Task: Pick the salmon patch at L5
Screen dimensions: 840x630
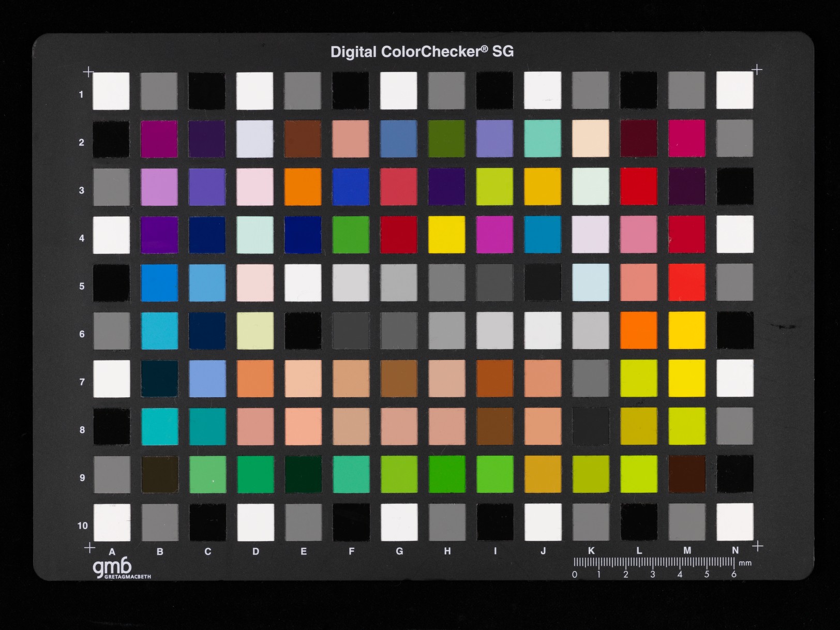Action: pos(638,282)
